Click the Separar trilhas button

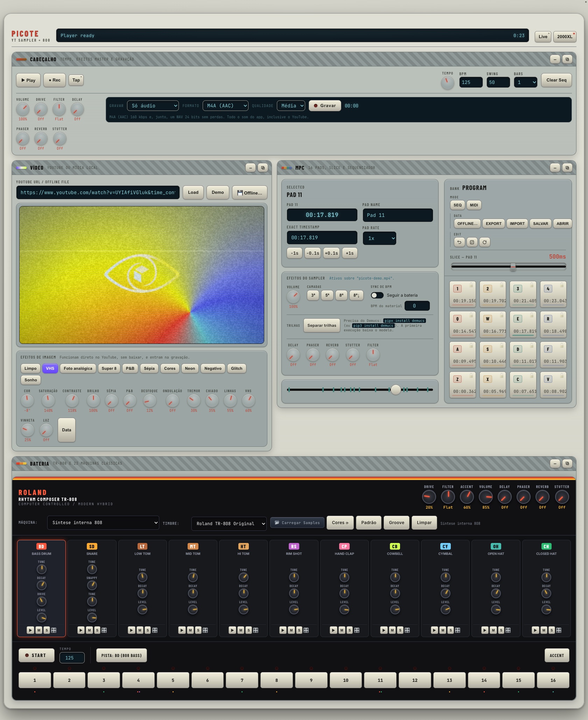(322, 325)
